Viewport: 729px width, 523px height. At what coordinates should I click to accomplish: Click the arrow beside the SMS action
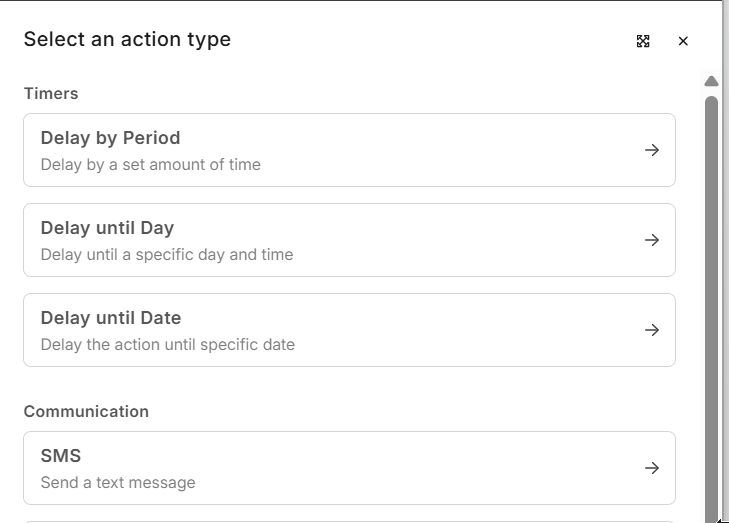[652, 468]
